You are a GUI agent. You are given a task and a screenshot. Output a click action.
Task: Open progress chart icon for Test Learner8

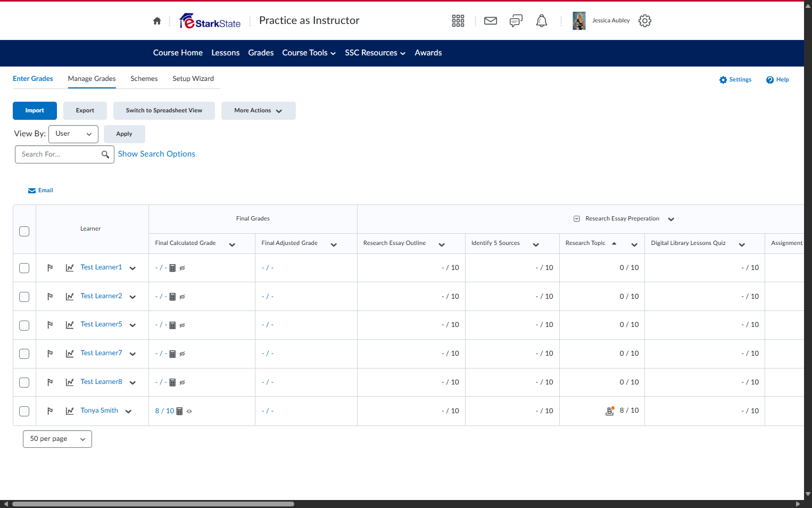point(70,382)
